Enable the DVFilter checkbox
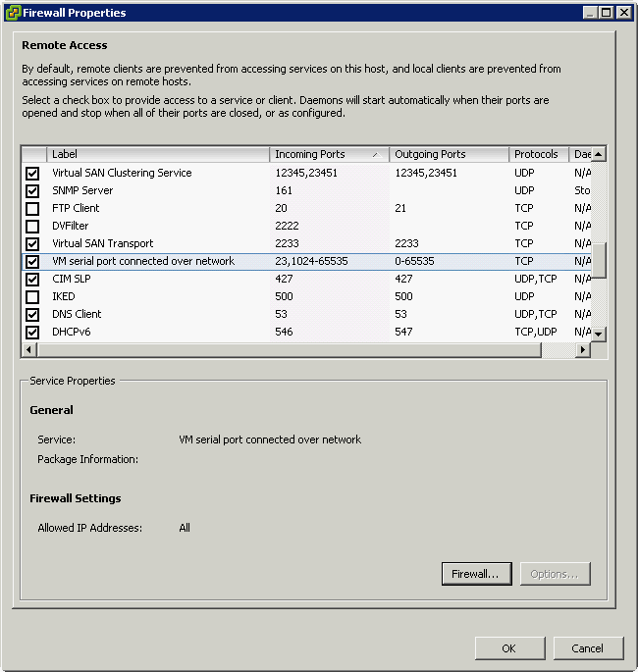The image size is (638, 672). [x=32, y=227]
